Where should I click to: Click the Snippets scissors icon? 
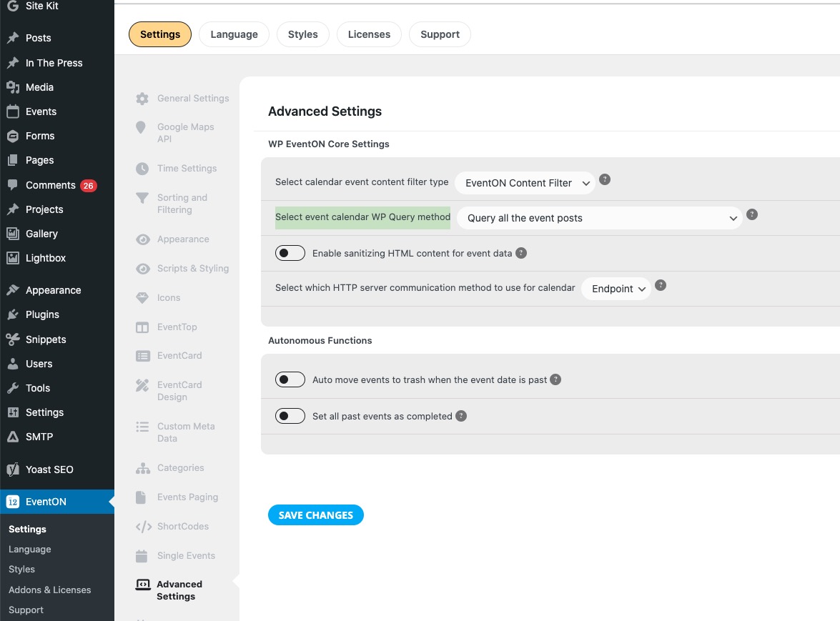13,339
